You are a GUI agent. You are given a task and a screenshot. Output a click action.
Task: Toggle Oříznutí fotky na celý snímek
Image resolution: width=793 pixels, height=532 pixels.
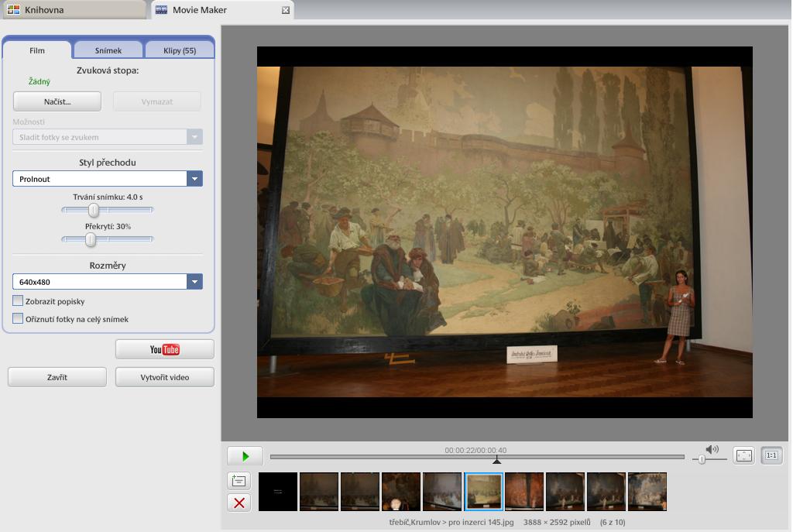point(18,318)
